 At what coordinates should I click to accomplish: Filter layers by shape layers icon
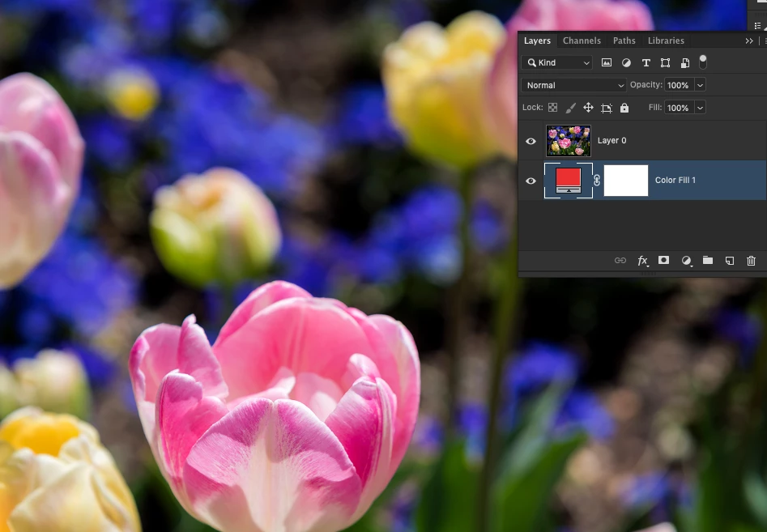[665, 62]
